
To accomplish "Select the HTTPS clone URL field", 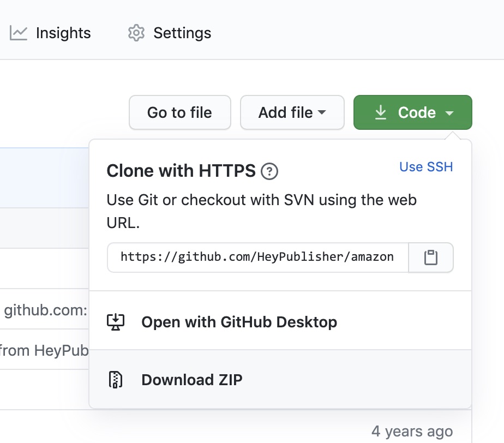I will coord(258,258).
